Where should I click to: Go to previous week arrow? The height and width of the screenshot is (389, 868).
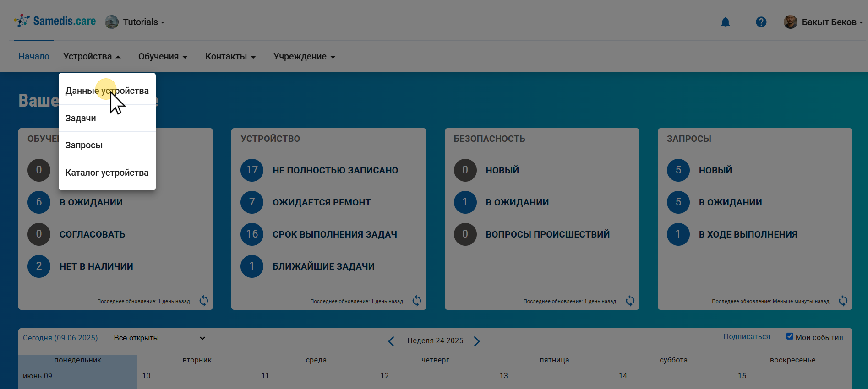(391, 341)
